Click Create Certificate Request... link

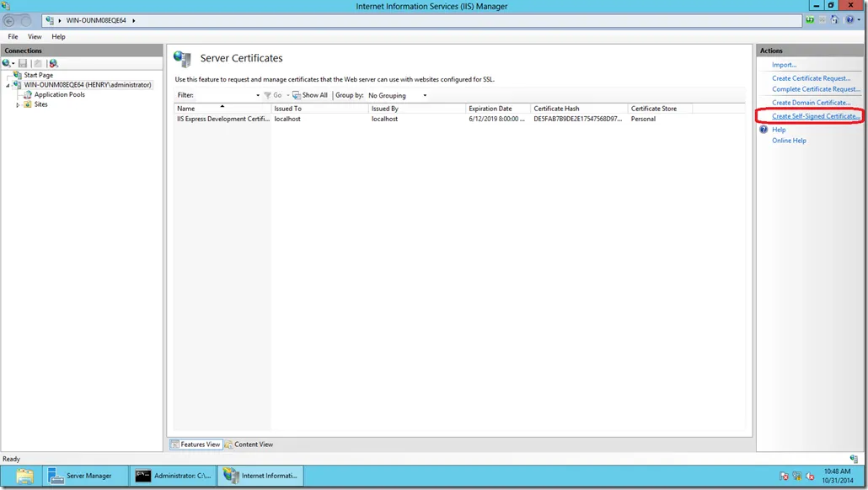[811, 78]
